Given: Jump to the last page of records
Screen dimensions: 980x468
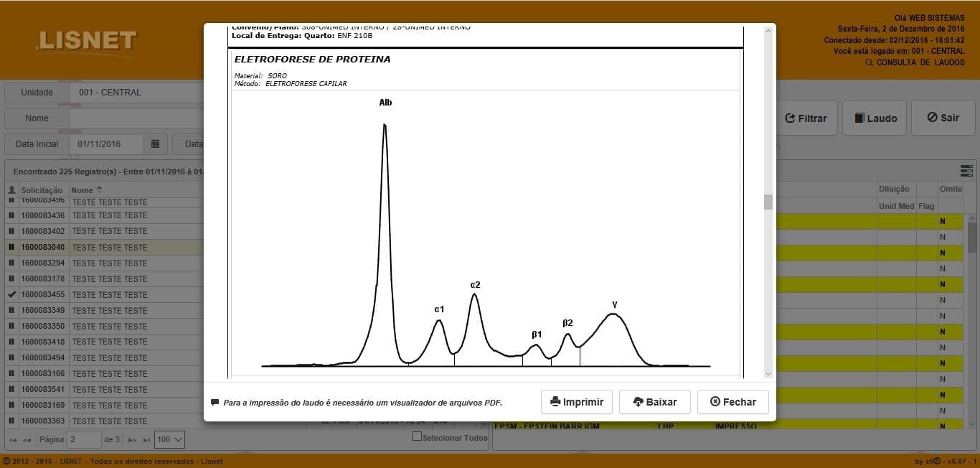Looking at the screenshot, I should pos(146,440).
